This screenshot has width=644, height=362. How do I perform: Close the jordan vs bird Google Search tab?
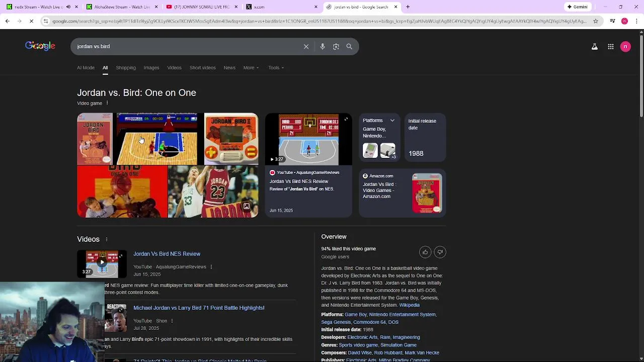click(x=395, y=7)
